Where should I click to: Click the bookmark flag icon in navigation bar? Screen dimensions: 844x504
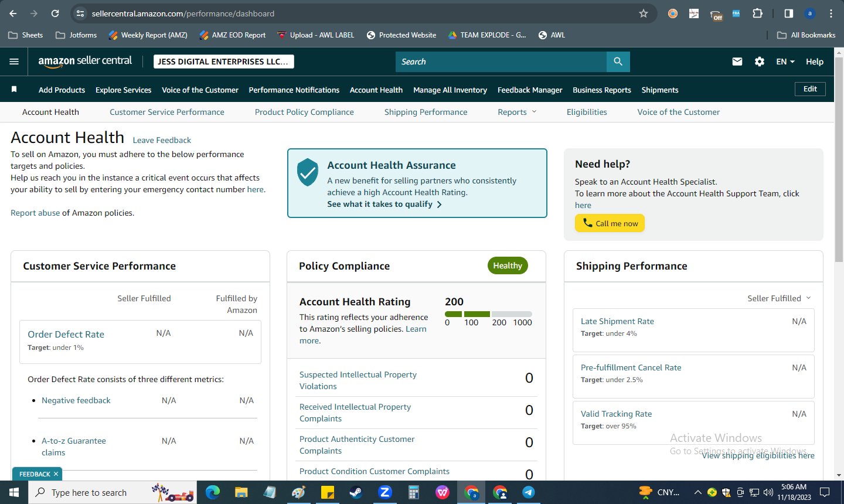coord(14,89)
